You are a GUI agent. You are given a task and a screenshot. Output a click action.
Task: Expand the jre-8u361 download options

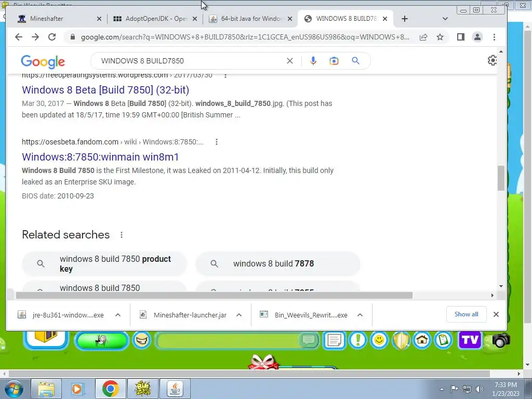pos(118,315)
